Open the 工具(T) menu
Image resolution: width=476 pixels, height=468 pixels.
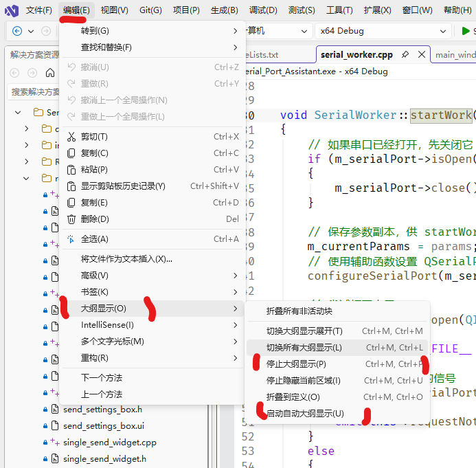339,10
